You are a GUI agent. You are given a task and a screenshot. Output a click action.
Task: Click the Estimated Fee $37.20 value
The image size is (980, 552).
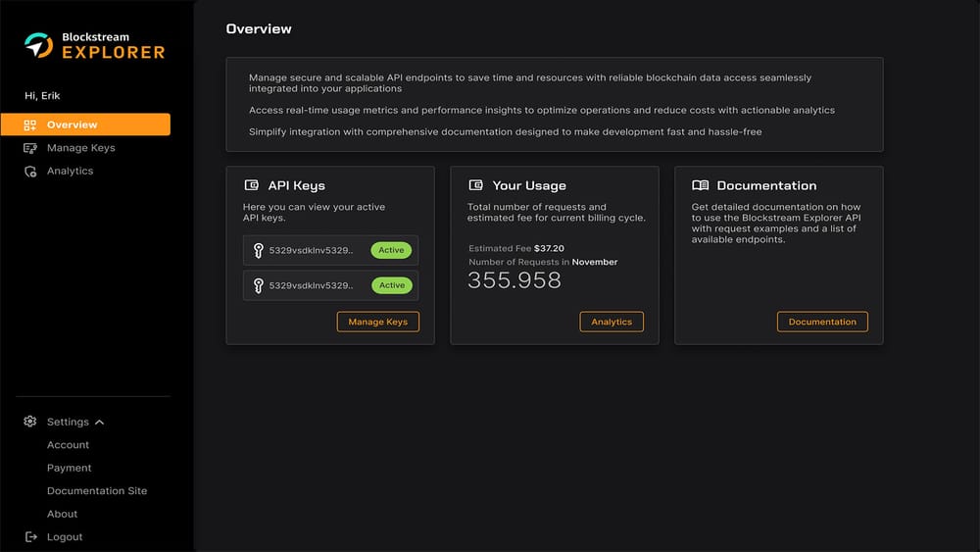pyautogui.click(x=549, y=248)
